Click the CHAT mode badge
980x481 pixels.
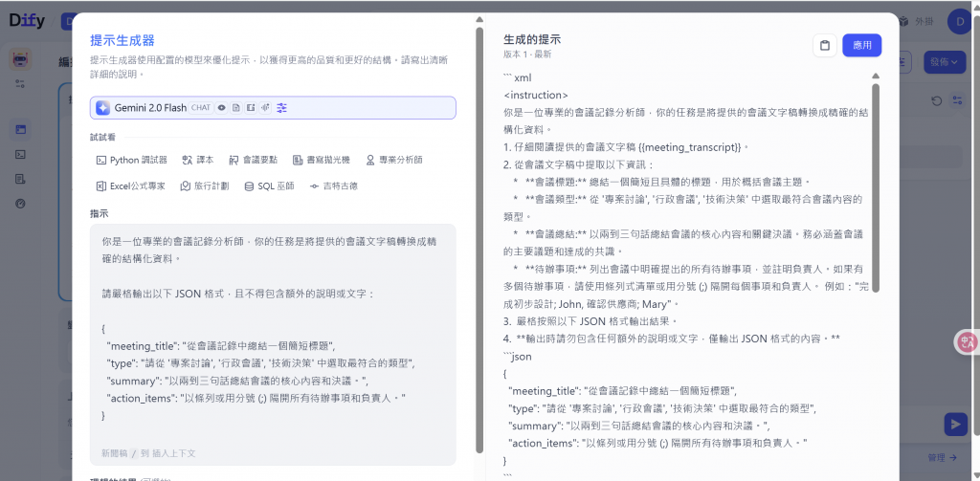click(201, 107)
